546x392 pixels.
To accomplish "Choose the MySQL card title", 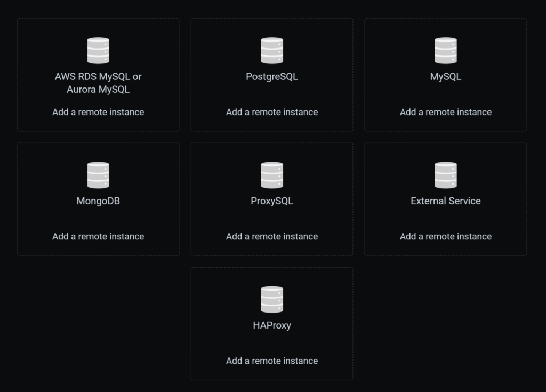I will (446, 77).
